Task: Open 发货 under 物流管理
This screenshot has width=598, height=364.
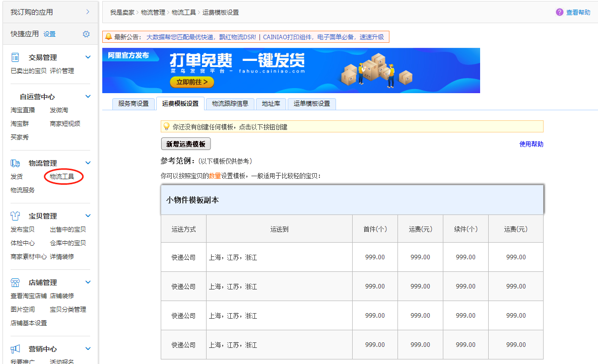Action: [17, 177]
